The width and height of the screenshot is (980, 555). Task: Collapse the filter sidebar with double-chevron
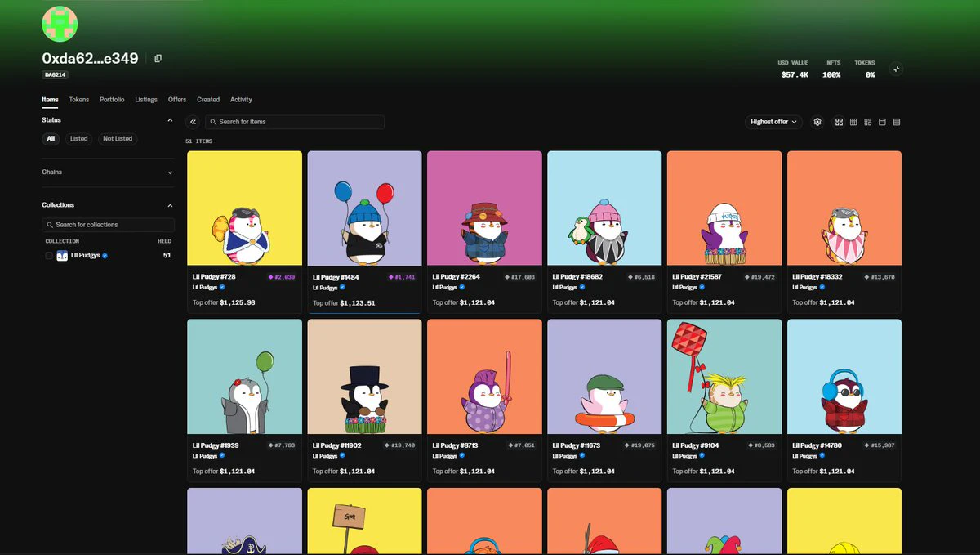tap(193, 122)
